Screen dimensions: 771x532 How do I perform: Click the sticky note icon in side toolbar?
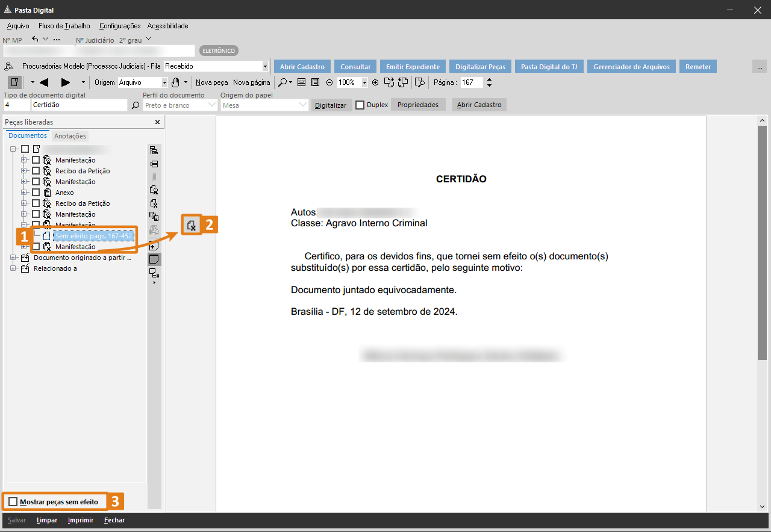click(x=154, y=259)
